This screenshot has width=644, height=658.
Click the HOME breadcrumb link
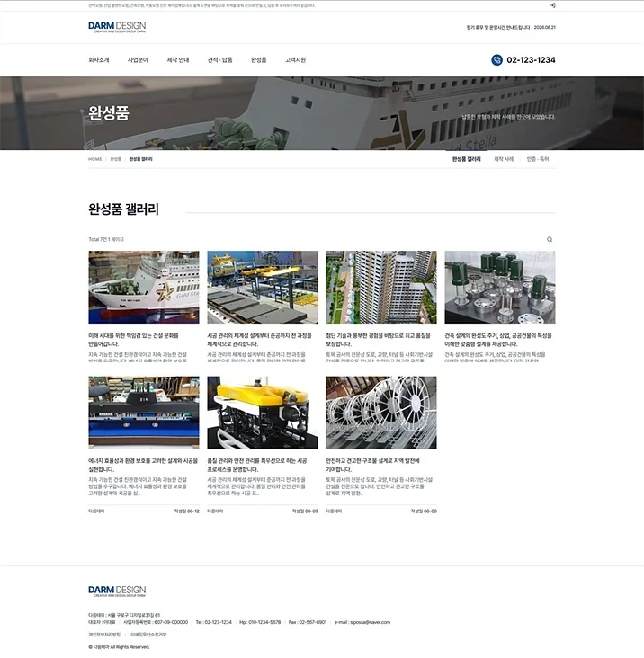[x=94, y=159]
